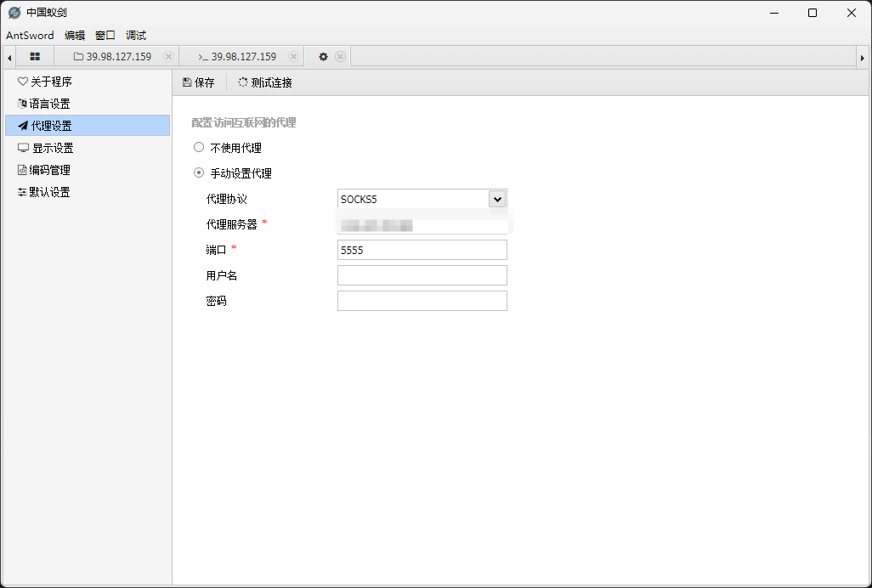Click the settings gear tab icon
This screenshot has width=872, height=588.
323,57
